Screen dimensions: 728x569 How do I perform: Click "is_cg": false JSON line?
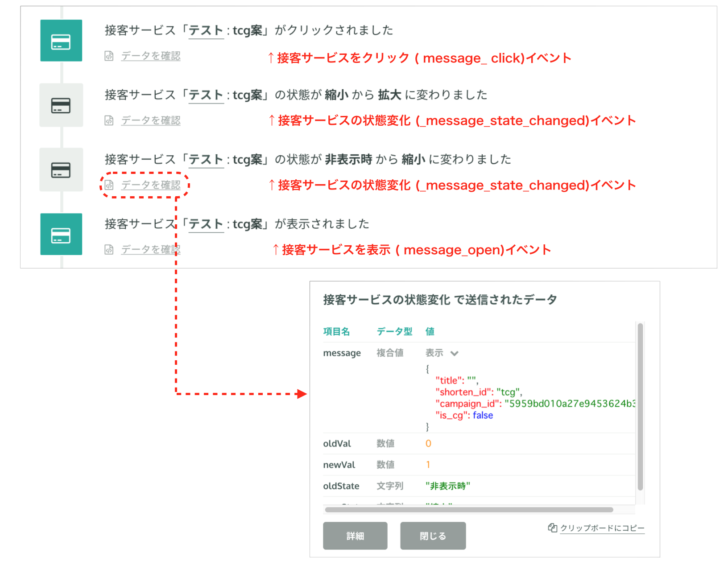(464, 415)
